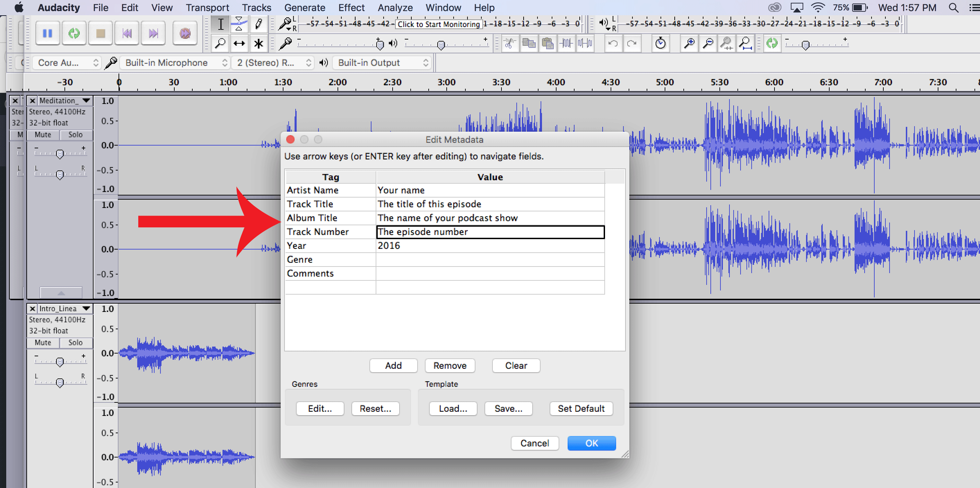980x488 pixels.
Task: Toggle Mute on the Intro_Linea track
Action: tap(43, 343)
